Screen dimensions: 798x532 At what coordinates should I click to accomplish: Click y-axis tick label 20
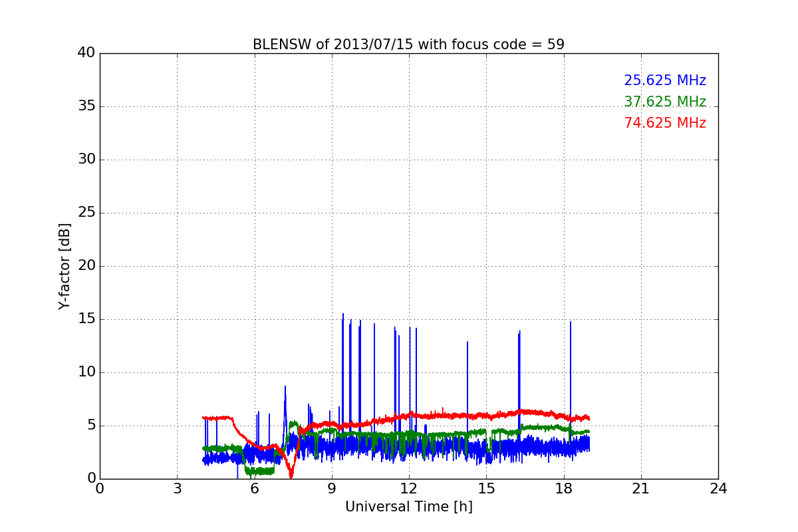tap(86, 266)
